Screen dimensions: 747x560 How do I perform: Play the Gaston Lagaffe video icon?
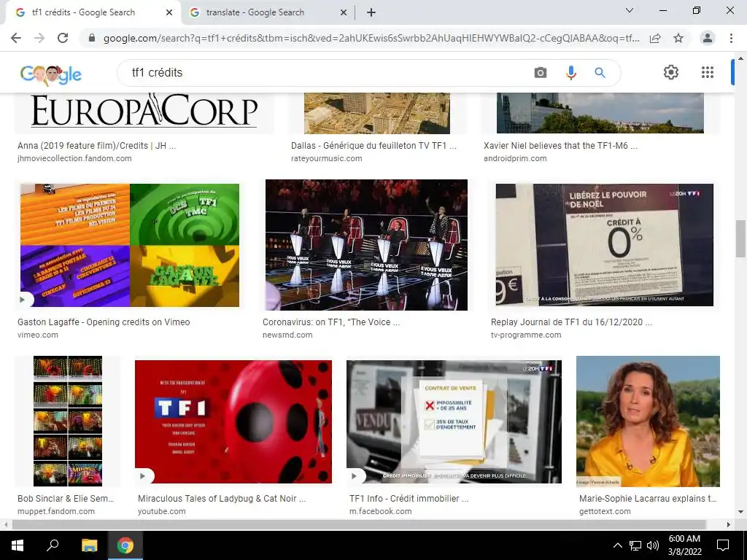(23, 300)
